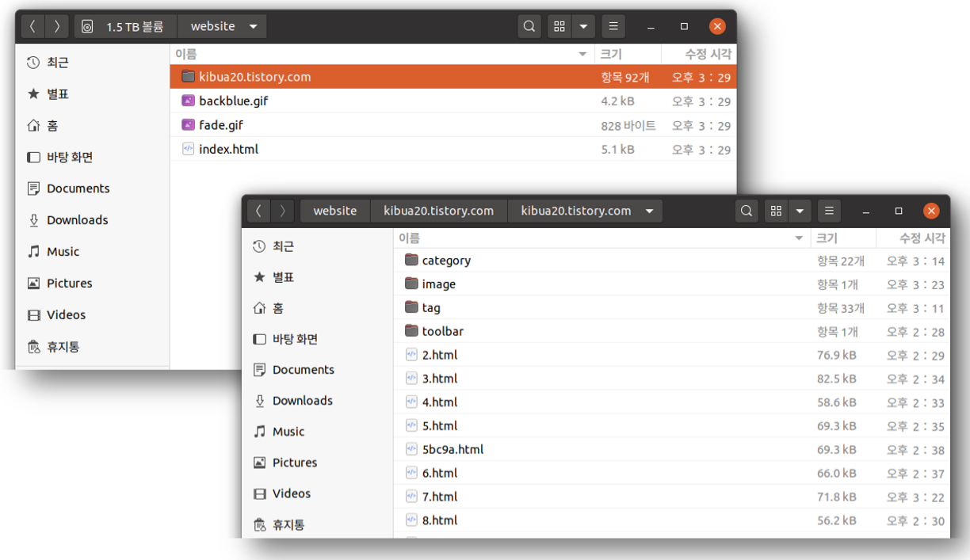This screenshot has width=970, height=560.
Task: Open Documents in back window sidebar
Action: [93, 189]
